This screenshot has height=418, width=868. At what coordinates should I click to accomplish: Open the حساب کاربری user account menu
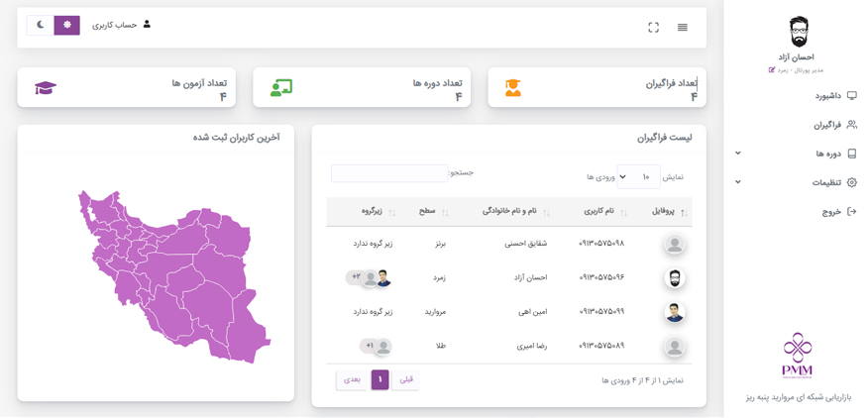pyautogui.click(x=122, y=25)
